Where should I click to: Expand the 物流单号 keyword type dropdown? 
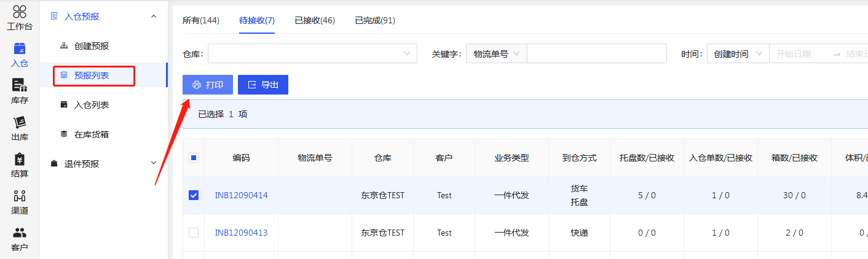[496, 53]
